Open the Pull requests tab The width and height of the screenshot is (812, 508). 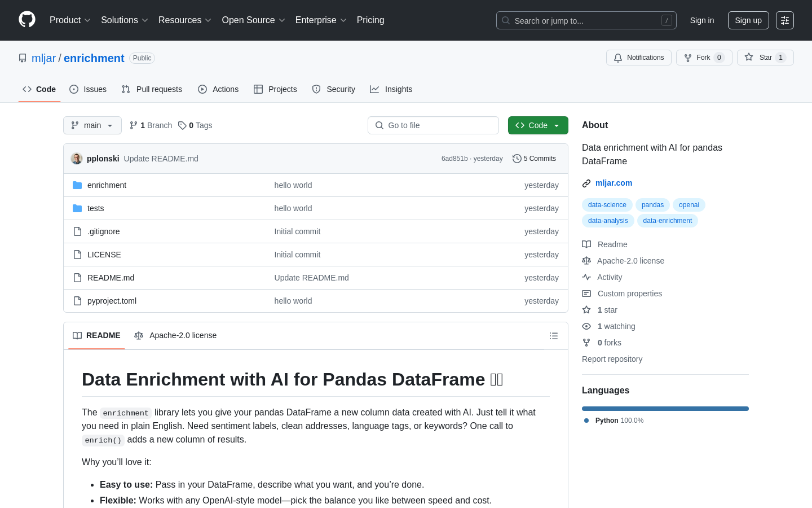pos(152,89)
